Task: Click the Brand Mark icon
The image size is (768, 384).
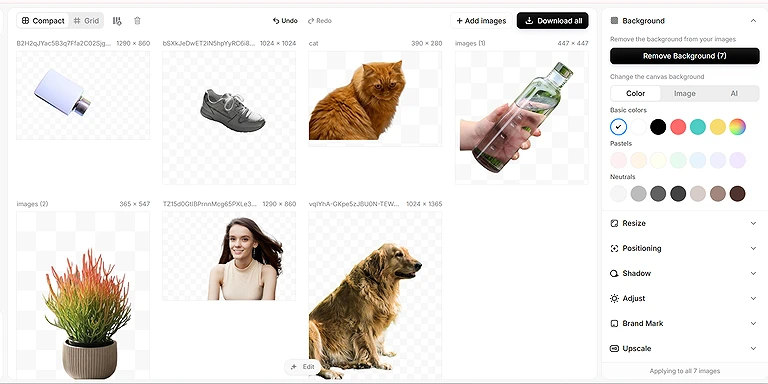Action: coord(614,323)
